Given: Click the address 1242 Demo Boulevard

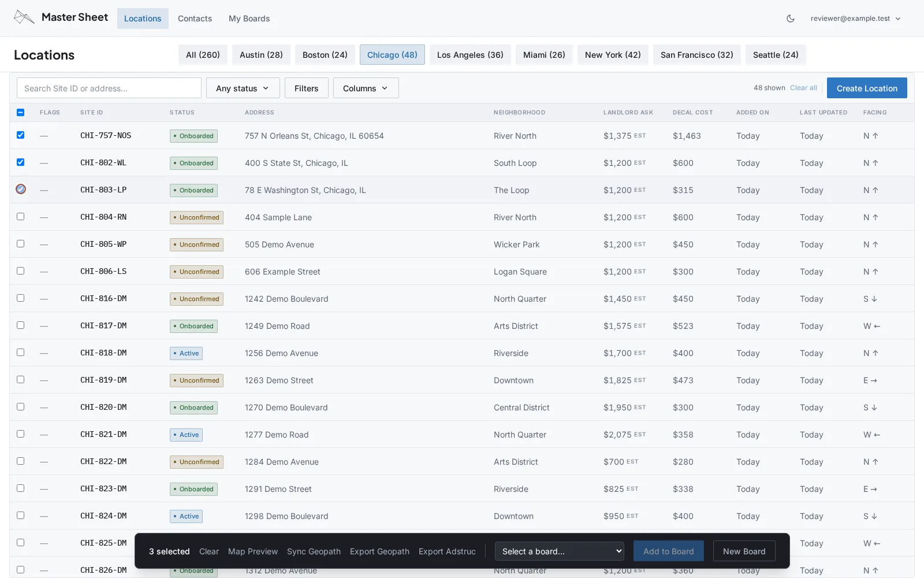Looking at the screenshot, I should pos(286,299).
